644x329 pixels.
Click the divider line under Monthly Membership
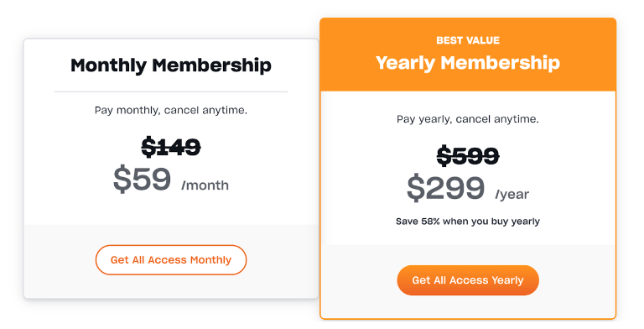(x=171, y=91)
